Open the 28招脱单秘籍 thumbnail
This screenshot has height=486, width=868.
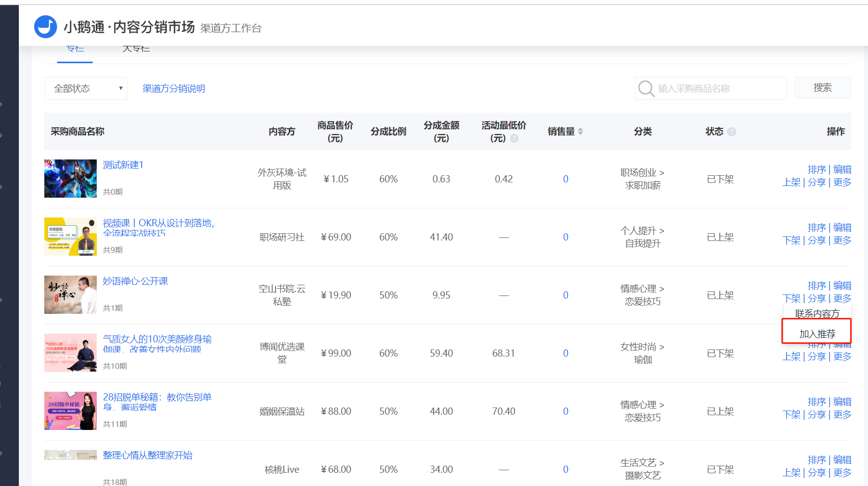(x=70, y=411)
